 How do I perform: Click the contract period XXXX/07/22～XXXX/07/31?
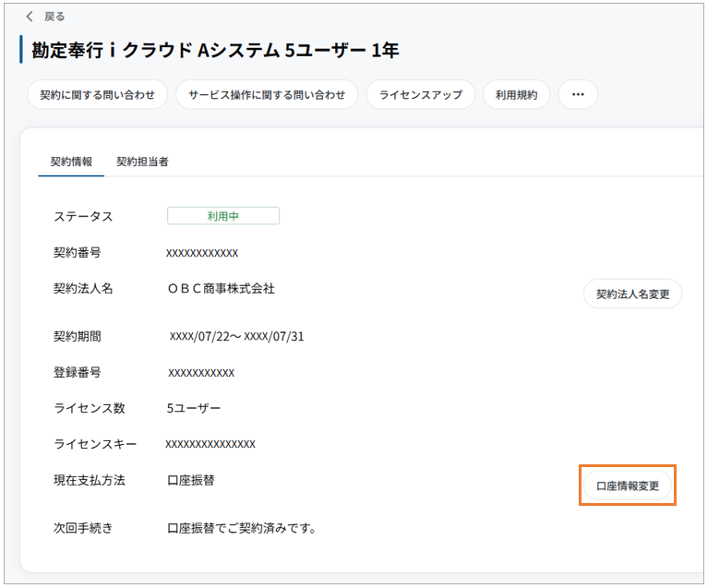tap(236, 336)
